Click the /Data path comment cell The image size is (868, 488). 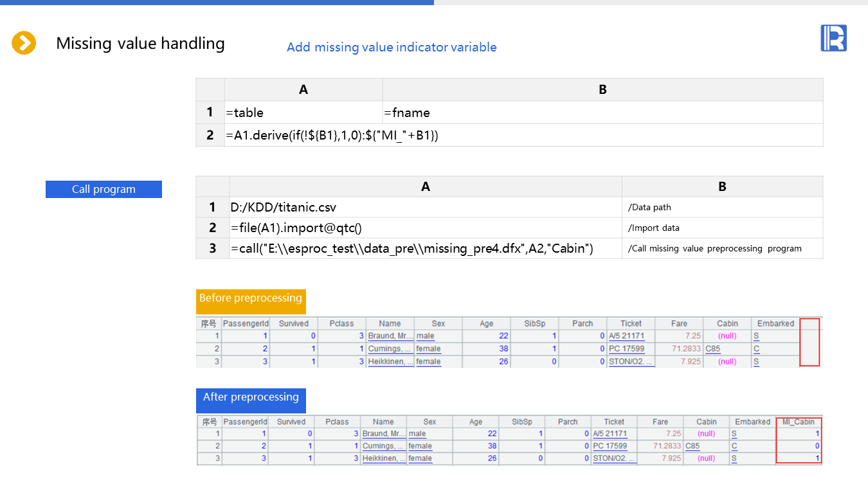tap(722, 207)
